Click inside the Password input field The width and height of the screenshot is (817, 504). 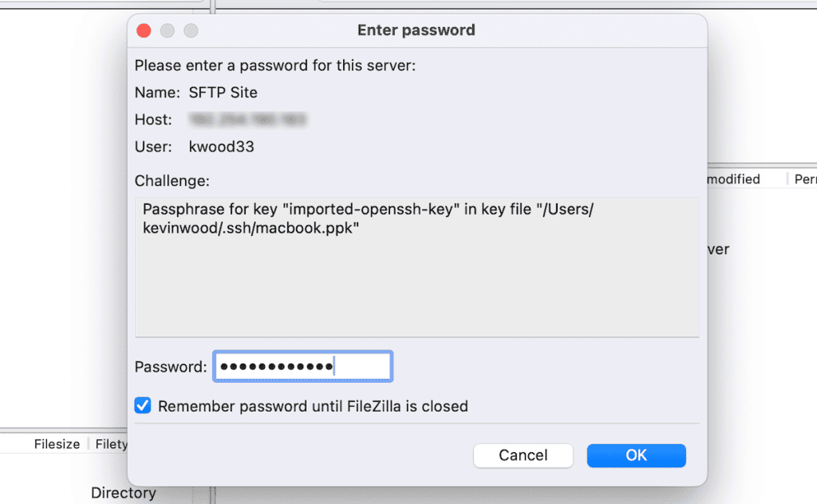[302, 366]
